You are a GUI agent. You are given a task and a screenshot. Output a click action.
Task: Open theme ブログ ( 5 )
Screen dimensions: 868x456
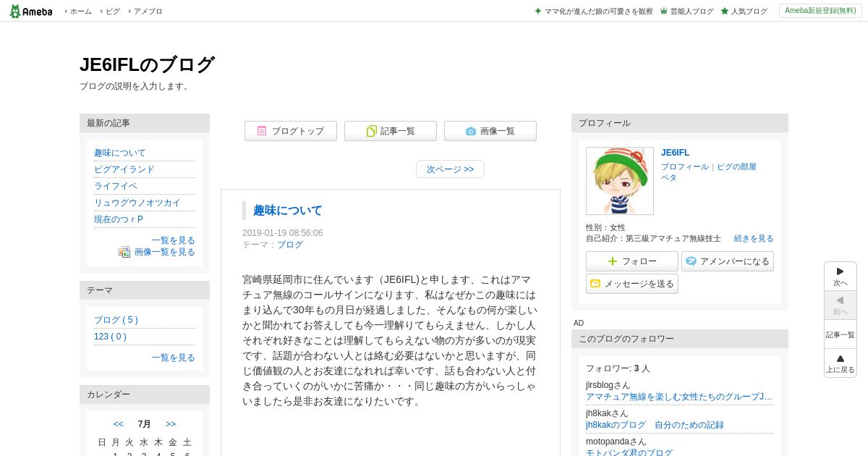[116, 320]
